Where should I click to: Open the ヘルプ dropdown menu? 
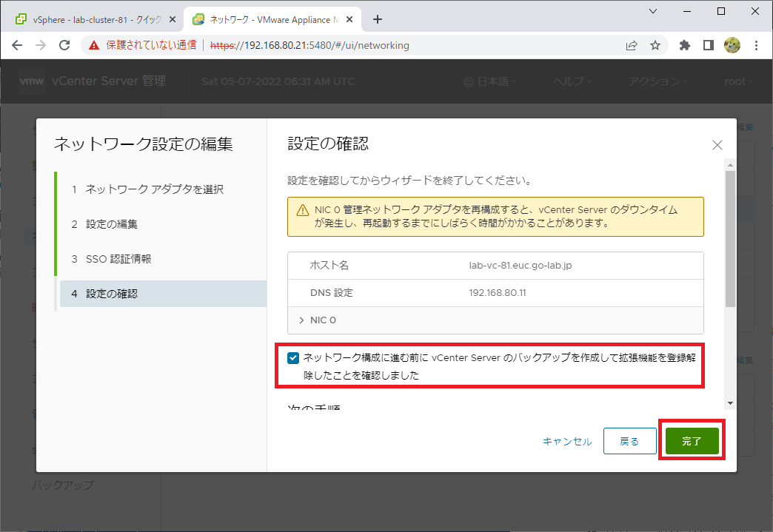(572, 81)
